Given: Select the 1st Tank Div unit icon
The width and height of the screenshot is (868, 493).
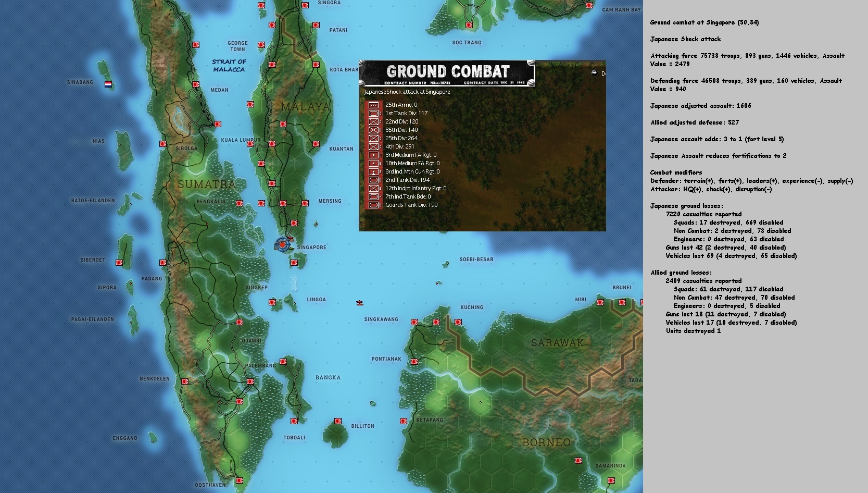Looking at the screenshot, I should (x=373, y=113).
